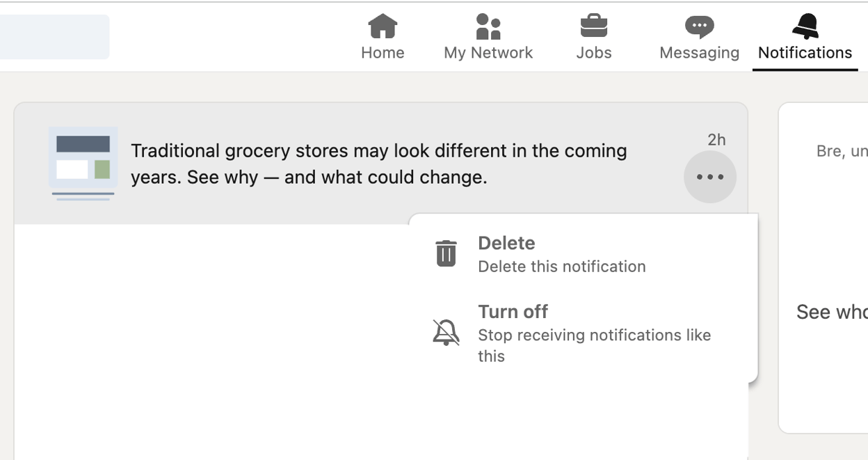This screenshot has height=460, width=868.
Task: Click the Messaging menu label text
Action: [699, 51]
